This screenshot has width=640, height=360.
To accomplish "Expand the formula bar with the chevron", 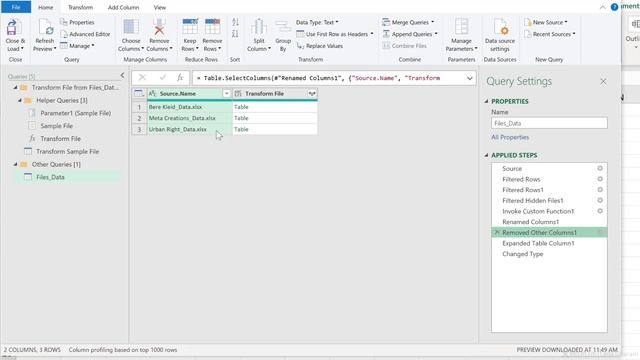I will coord(469,78).
